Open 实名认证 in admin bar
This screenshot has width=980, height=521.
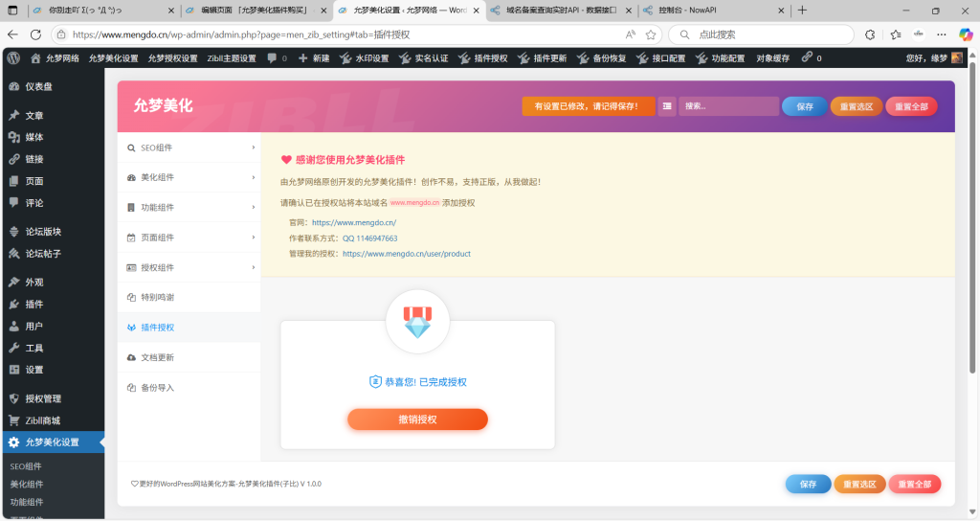click(x=424, y=58)
